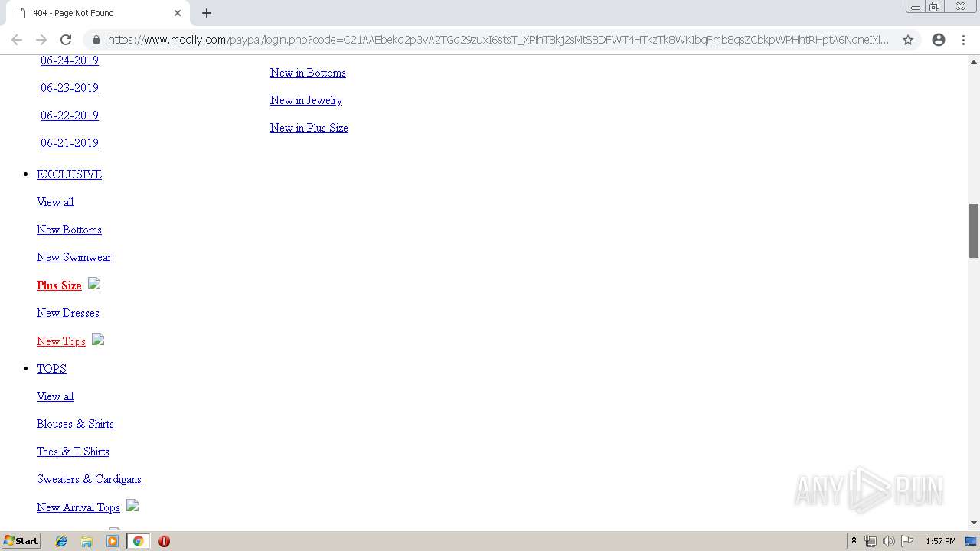Open the New Dresses link
Viewport: 980px width, 551px height.
click(68, 313)
